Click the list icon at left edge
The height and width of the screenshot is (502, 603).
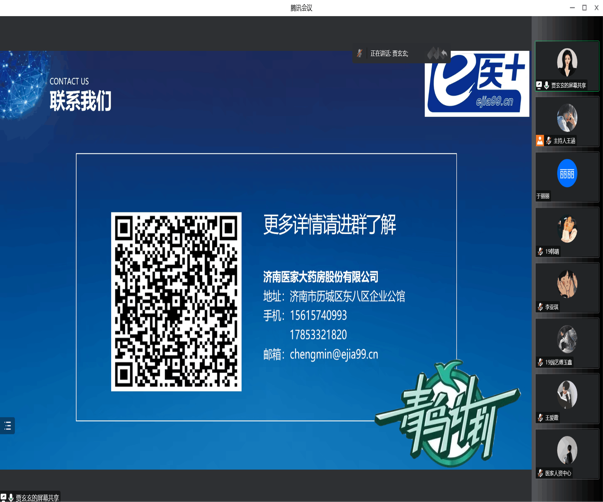(7, 425)
